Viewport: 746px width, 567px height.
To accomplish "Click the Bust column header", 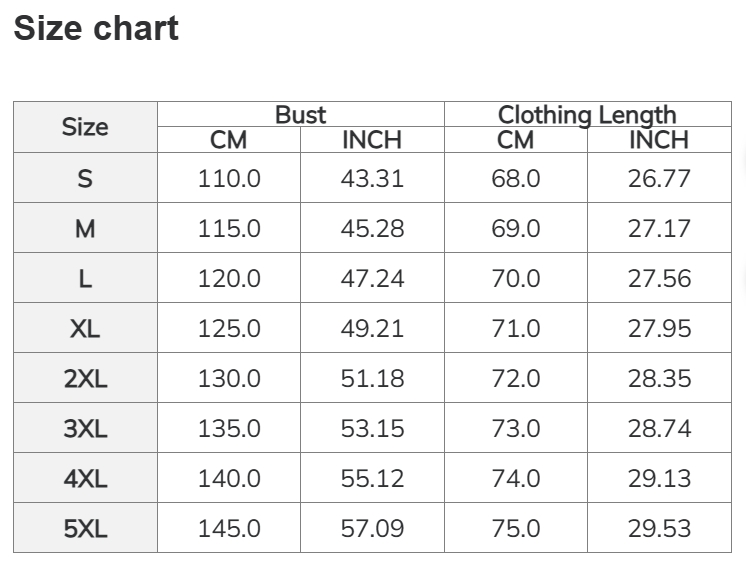I will pos(300,115).
